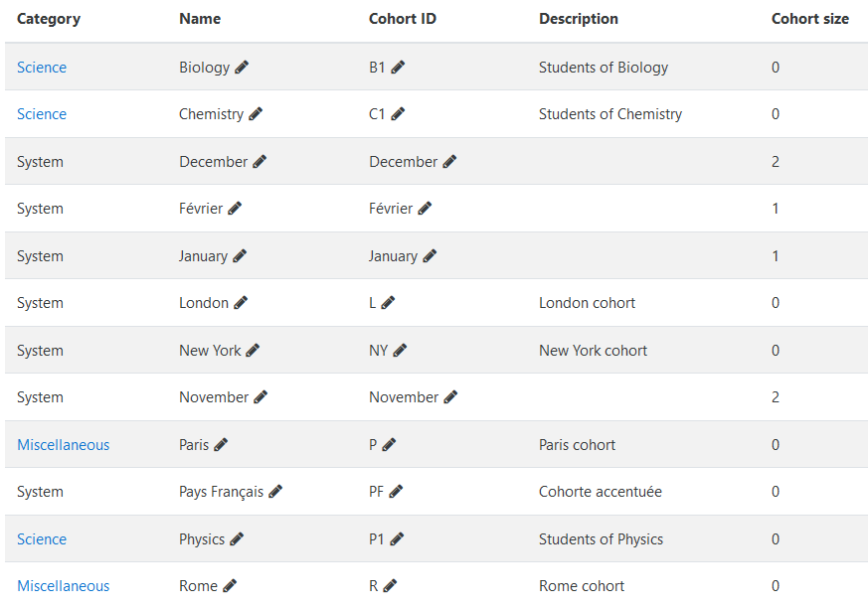Edit December cohort ID with pencil icon

click(x=449, y=162)
